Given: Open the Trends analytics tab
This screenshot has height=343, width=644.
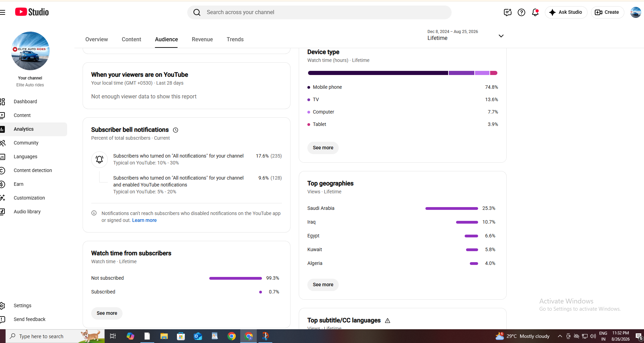Looking at the screenshot, I should click(235, 40).
